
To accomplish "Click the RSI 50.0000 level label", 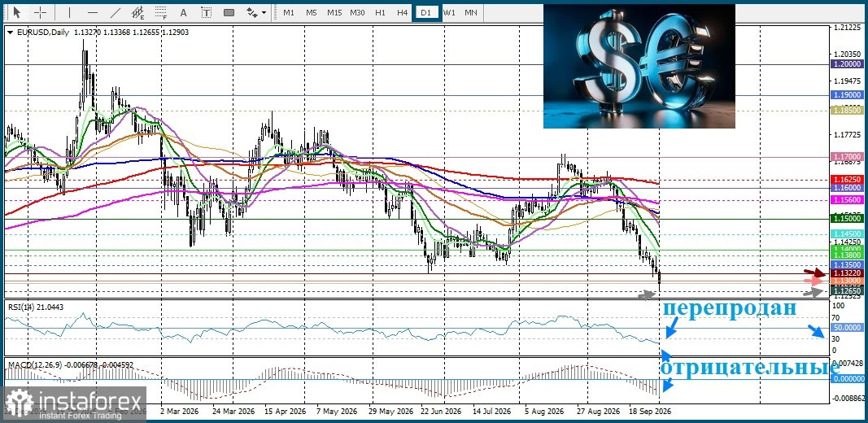I will [x=848, y=328].
